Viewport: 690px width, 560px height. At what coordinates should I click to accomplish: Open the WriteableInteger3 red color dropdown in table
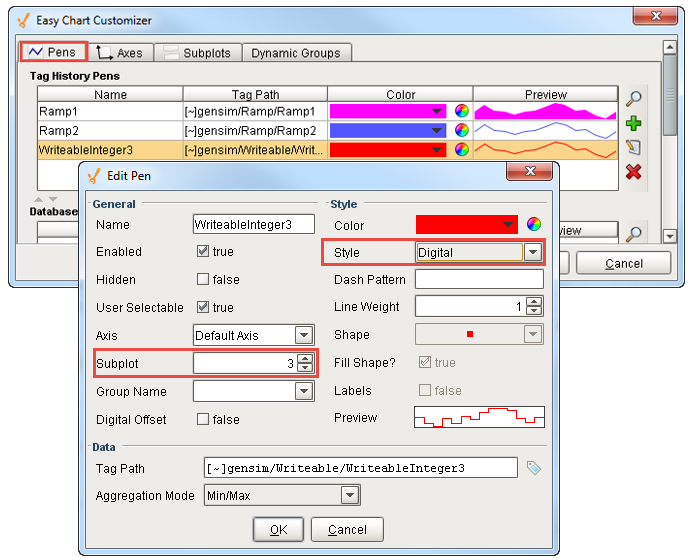point(388,150)
